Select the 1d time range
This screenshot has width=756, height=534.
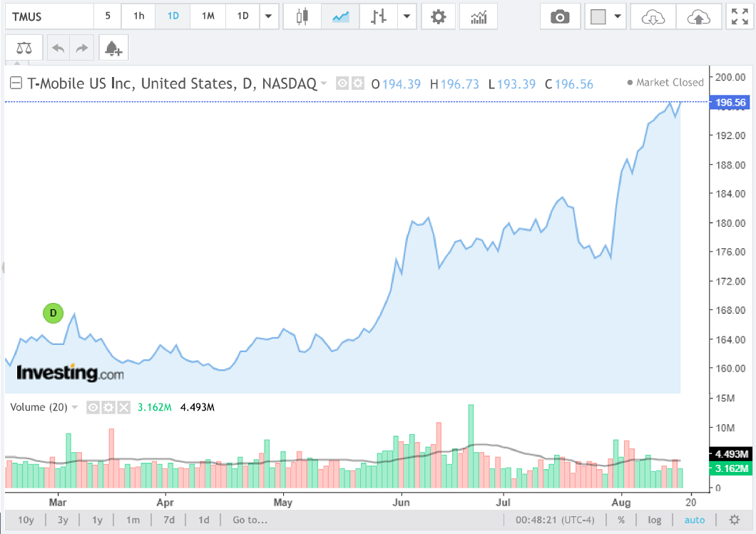(x=204, y=520)
